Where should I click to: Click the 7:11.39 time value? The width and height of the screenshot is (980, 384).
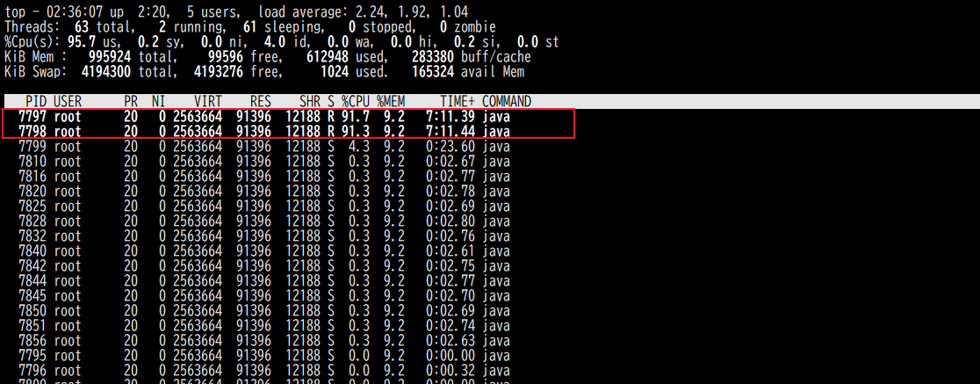[450, 116]
